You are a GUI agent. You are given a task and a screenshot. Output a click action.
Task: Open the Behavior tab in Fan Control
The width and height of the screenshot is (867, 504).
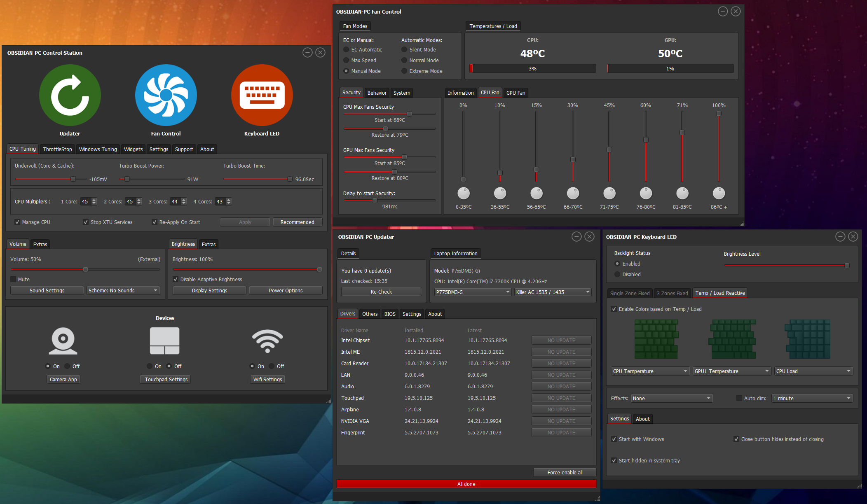[x=377, y=93]
